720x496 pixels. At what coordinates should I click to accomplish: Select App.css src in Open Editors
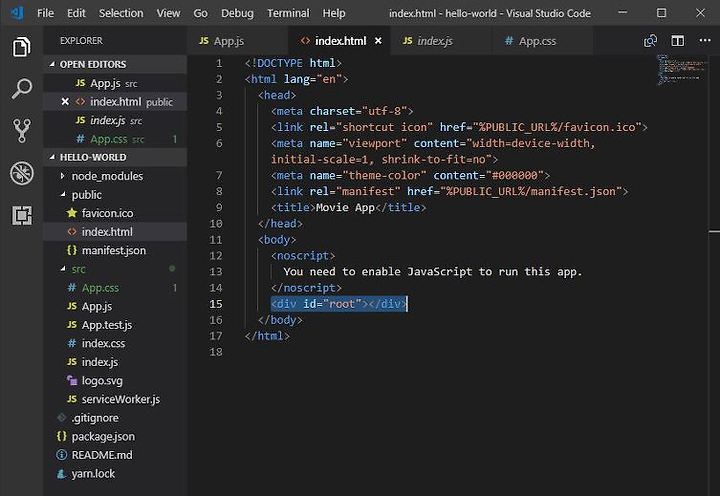pos(115,139)
